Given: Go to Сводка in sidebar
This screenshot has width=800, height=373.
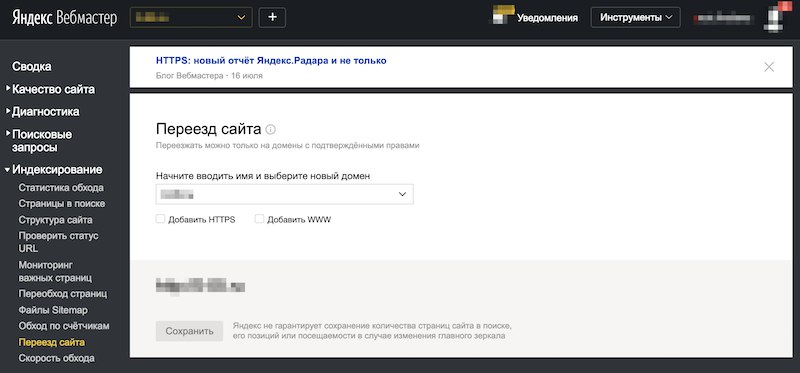Looking at the screenshot, I should point(32,67).
